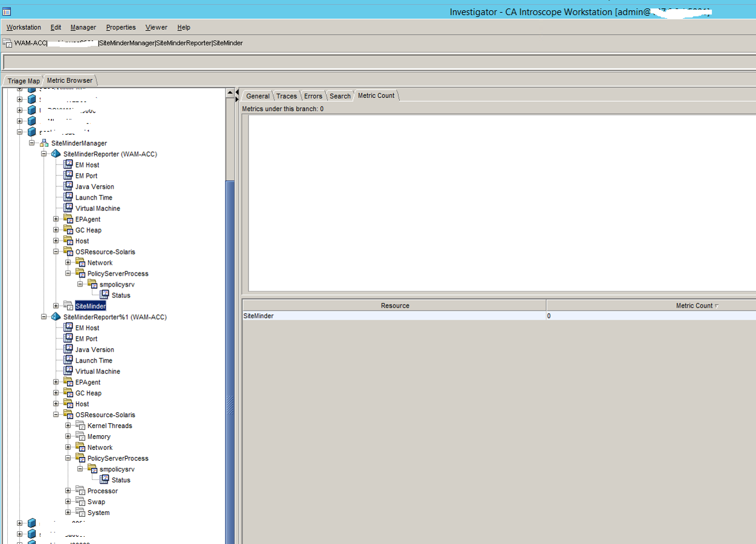Expand the Processor node
756x544 pixels.
[x=68, y=491]
